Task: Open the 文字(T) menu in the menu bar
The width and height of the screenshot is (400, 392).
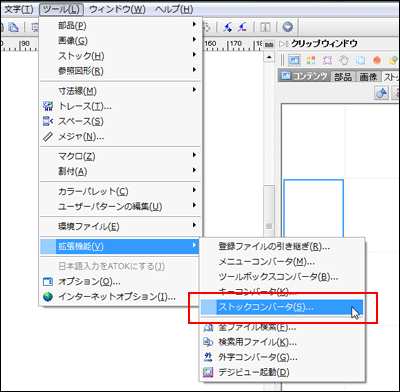Action: point(18,9)
